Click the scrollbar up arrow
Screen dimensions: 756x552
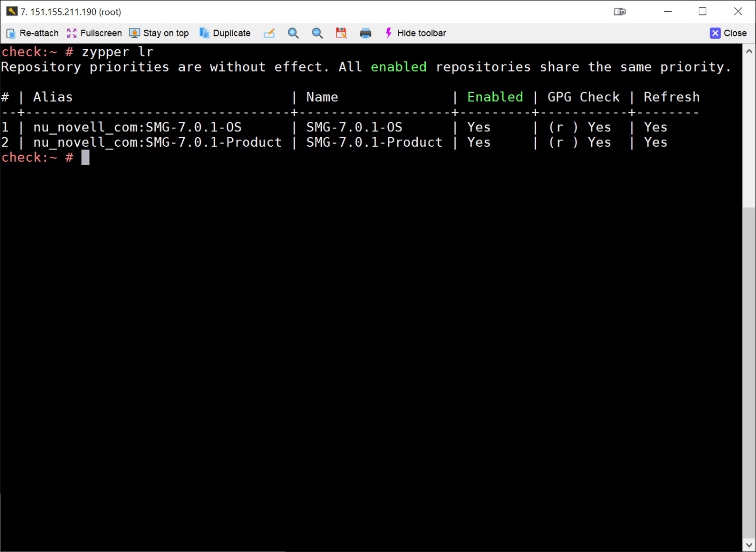click(x=750, y=50)
